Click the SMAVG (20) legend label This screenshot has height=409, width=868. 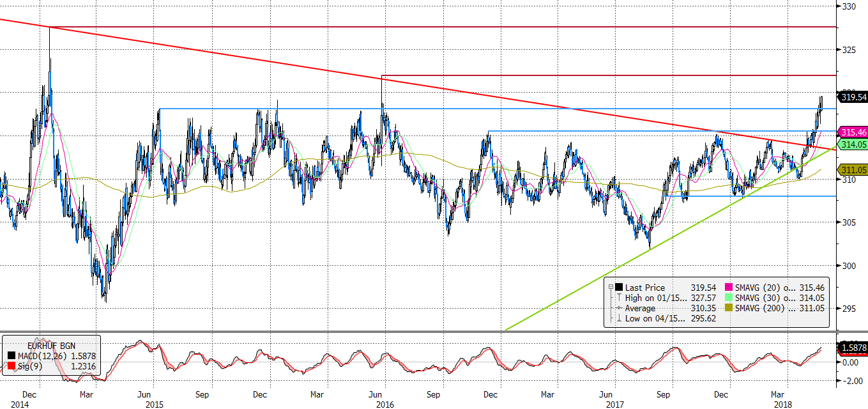pos(765,288)
